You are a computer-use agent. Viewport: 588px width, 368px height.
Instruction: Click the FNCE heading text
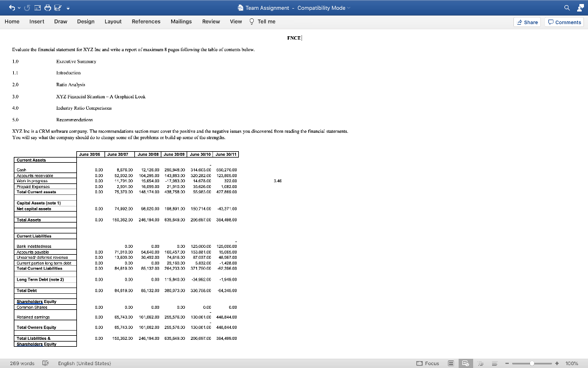click(294, 38)
